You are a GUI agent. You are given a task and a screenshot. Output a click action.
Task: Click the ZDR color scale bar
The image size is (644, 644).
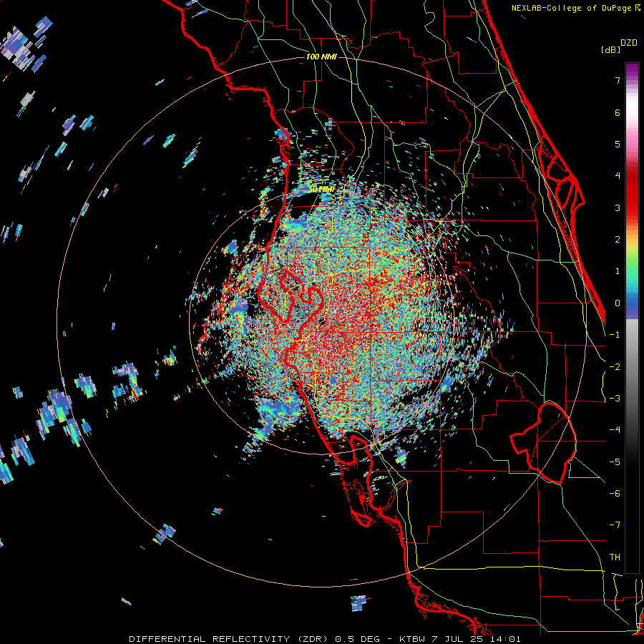(632, 318)
